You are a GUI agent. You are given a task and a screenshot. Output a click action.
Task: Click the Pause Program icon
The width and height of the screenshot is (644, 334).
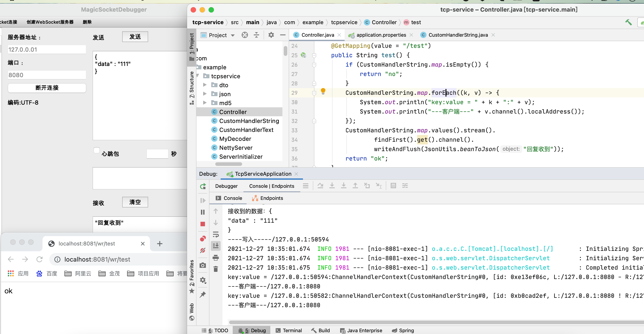tap(203, 212)
